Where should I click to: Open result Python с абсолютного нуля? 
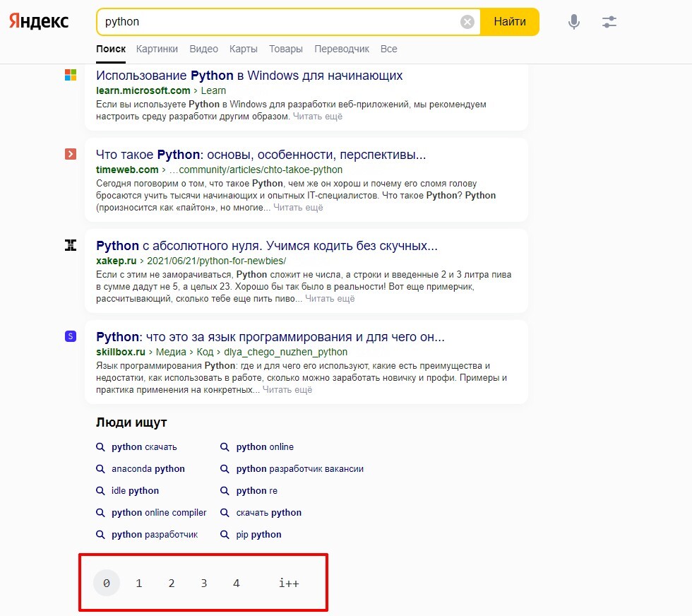pos(267,246)
